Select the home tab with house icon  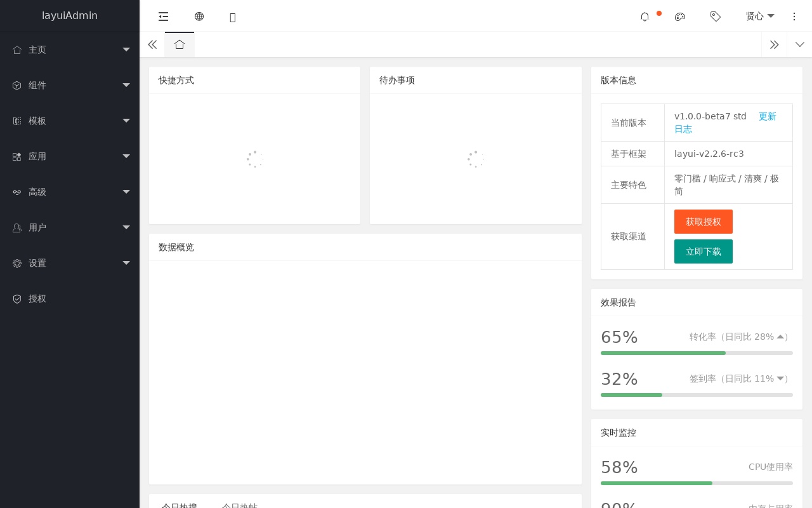(x=180, y=44)
